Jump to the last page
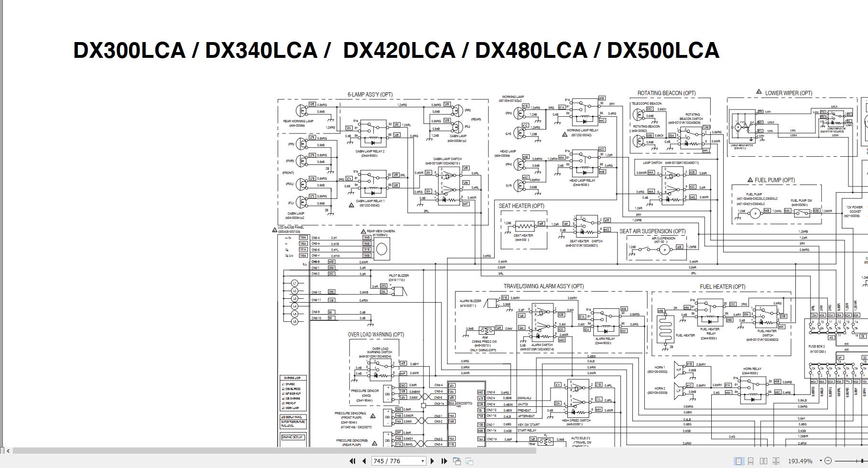This screenshot has height=468, width=868. coord(444,461)
